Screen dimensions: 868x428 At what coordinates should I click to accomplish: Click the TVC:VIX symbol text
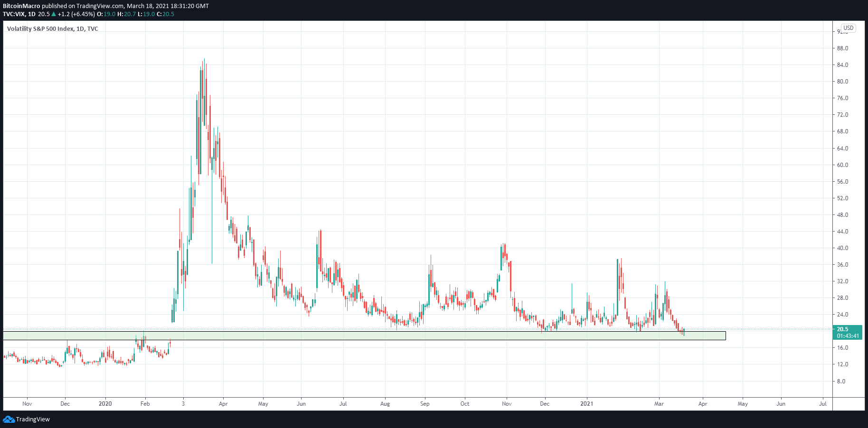pyautogui.click(x=14, y=14)
